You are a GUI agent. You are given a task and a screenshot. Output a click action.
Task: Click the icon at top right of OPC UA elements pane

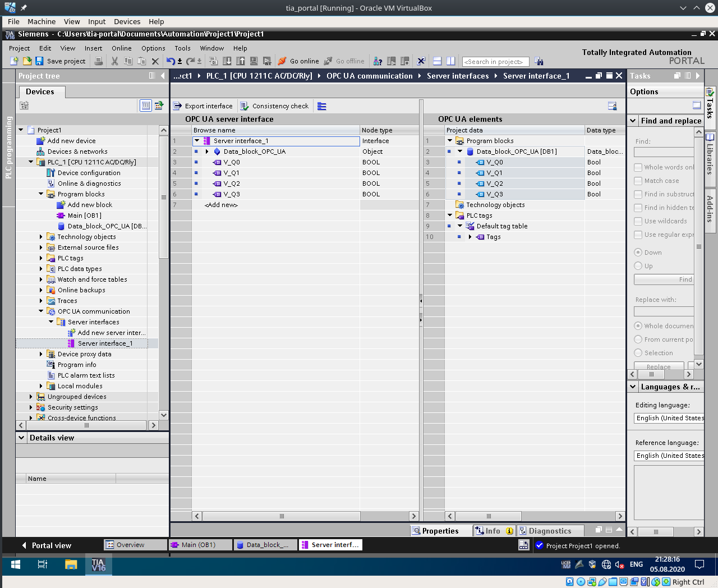(x=613, y=106)
